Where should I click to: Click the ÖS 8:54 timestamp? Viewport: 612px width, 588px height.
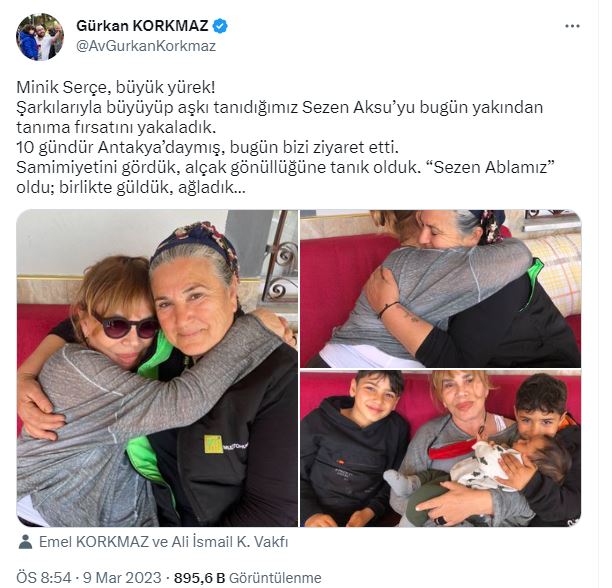coord(44,577)
